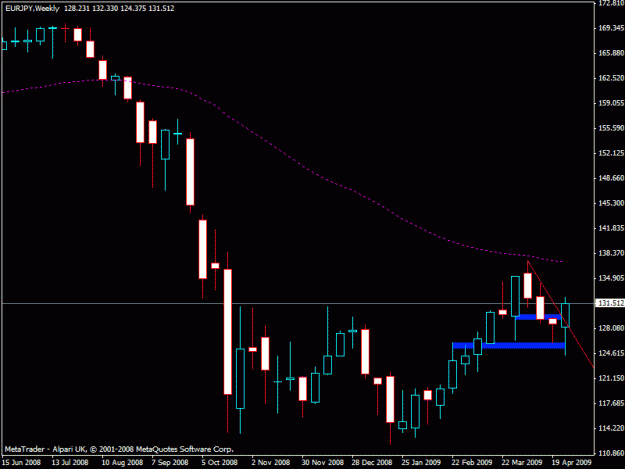The width and height of the screenshot is (625, 469).
Task: Click the 10 Aug 2008 date label
Action: 122,463
